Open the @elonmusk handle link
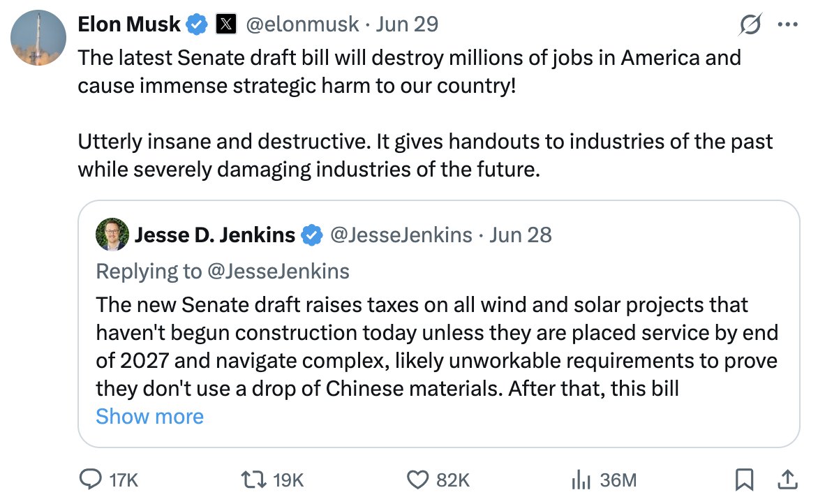The image size is (818, 504). tap(302, 23)
